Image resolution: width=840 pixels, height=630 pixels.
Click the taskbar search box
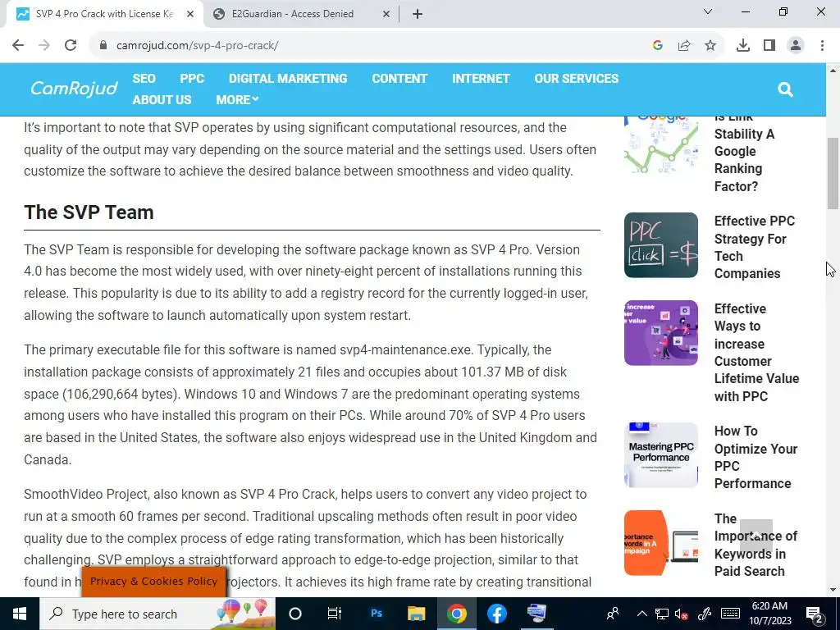click(157, 614)
